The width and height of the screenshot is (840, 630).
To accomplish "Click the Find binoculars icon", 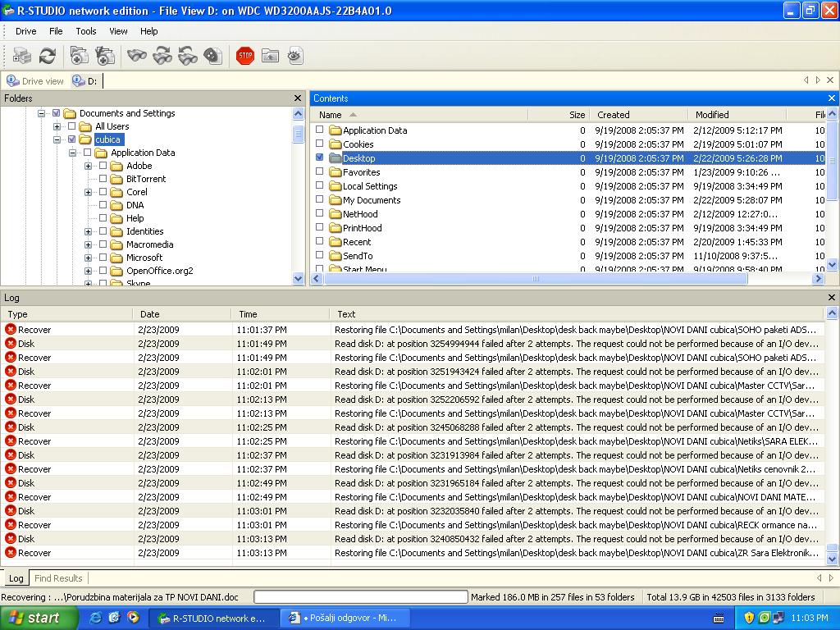I will pos(137,56).
